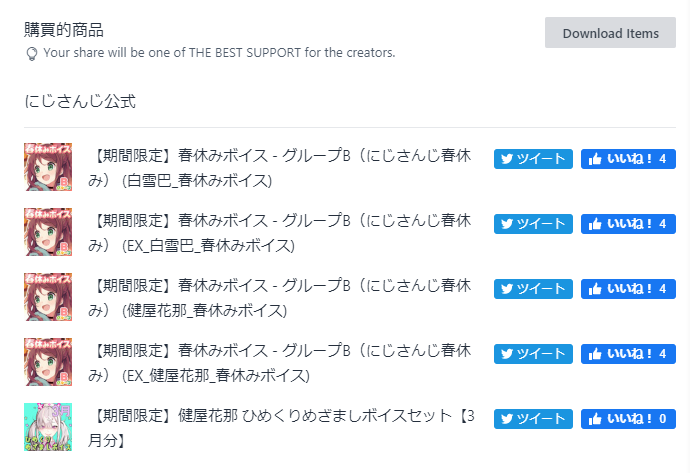
Task: Tweet the EX_健屋花那_春休みボイス item
Action: (533, 354)
